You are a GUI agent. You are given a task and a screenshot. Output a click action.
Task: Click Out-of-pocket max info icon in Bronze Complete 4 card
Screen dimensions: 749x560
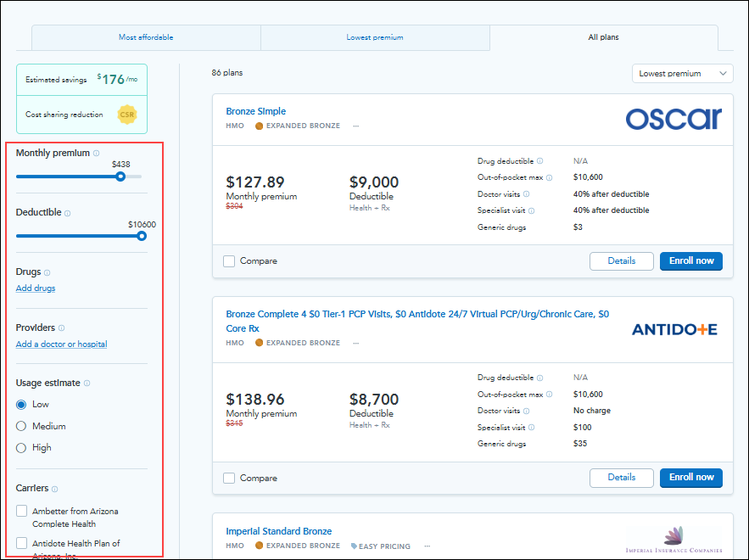tap(550, 395)
